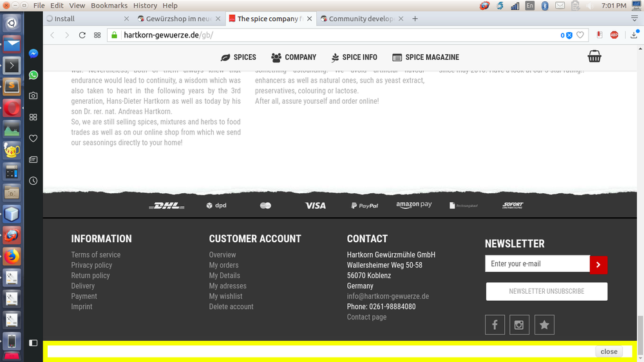Open the star rating link icon
Viewport: 644px width, 362px height.
pos(544,325)
